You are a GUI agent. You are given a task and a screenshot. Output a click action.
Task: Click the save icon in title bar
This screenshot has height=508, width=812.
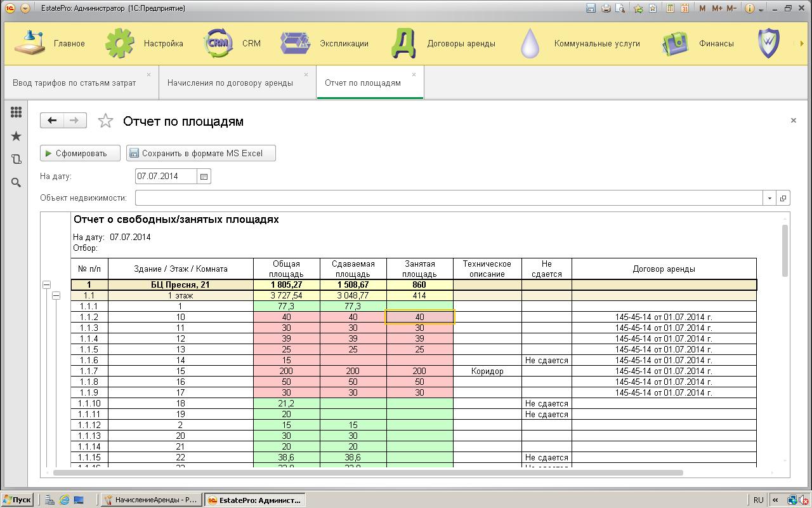pyautogui.click(x=591, y=8)
